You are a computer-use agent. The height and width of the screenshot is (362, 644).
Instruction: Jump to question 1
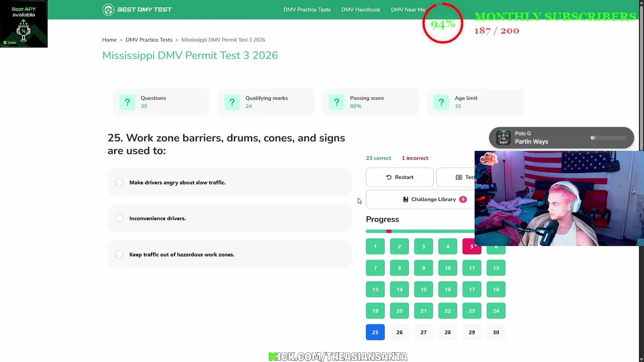[x=375, y=246]
